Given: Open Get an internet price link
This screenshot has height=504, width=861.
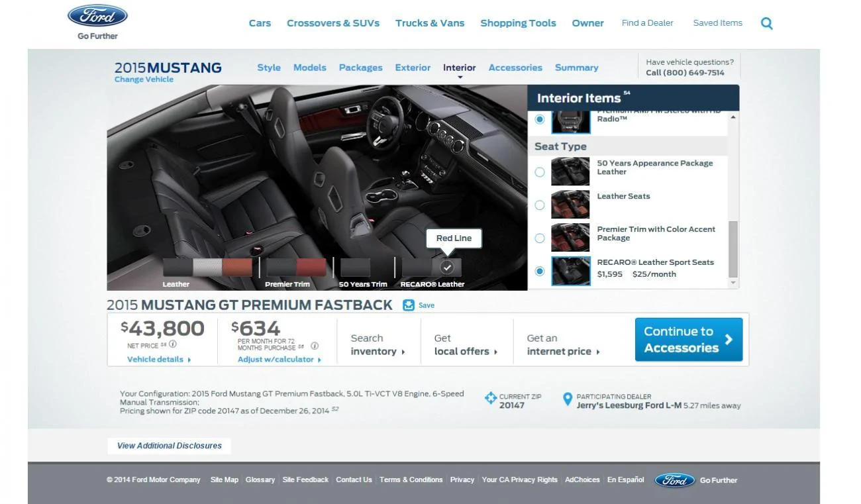Looking at the screenshot, I should coord(564,345).
